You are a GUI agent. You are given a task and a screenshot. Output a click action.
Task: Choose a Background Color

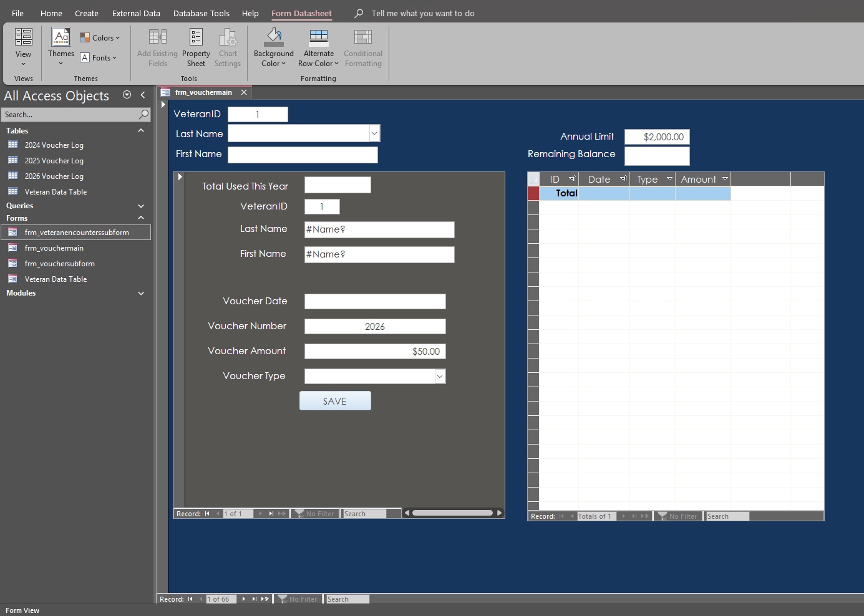[x=274, y=47]
